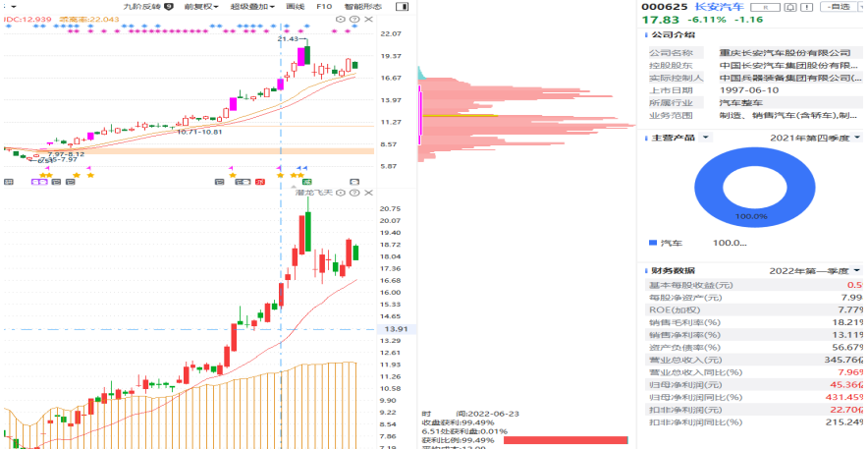Click the -自选 watchlist button
The image size is (868, 449).
click(839, 7)
